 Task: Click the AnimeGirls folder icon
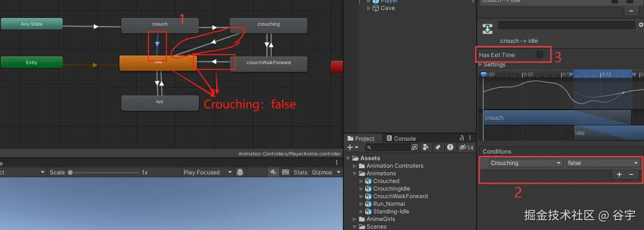(x=362, y=219)
